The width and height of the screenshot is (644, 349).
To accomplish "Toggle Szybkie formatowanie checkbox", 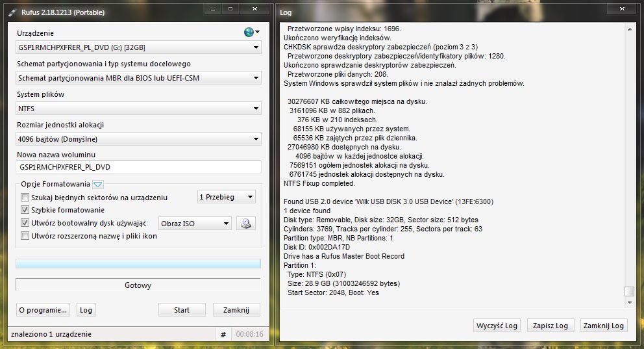I will click(25, 210).
